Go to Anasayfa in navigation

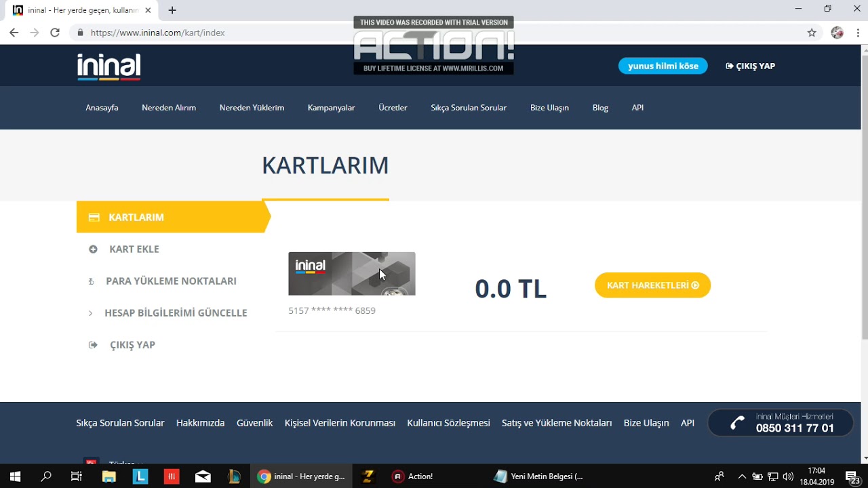click(x=102, y=108)
